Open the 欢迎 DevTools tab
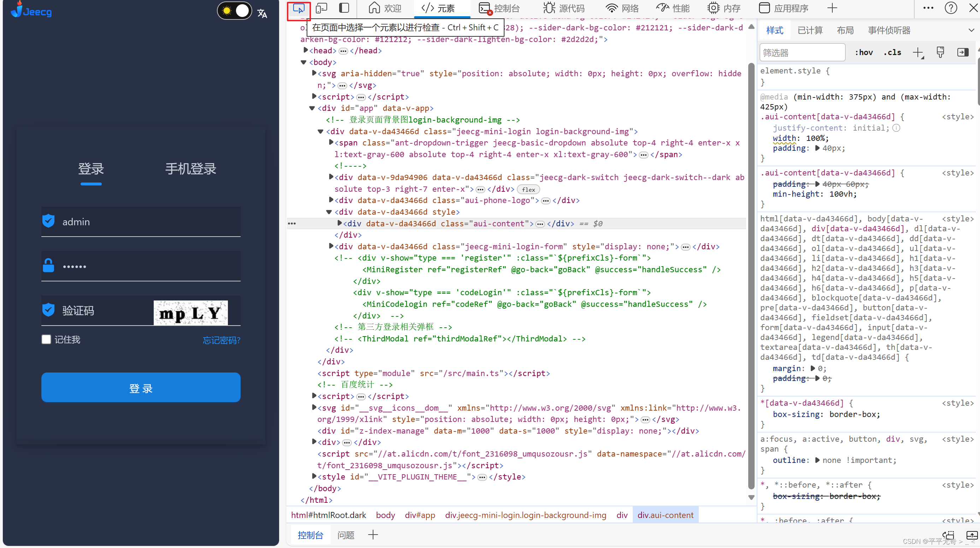 pyautogui.click(x=385, y=8)
